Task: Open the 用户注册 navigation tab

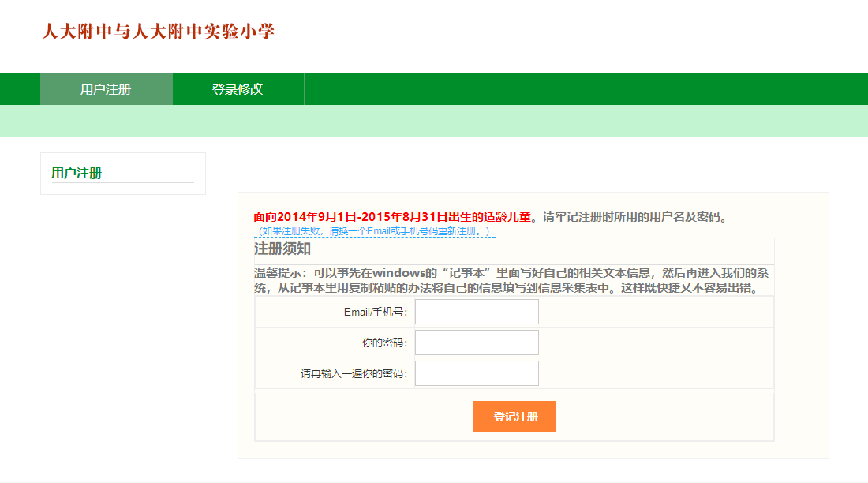Action: click(x=107, y=89)
